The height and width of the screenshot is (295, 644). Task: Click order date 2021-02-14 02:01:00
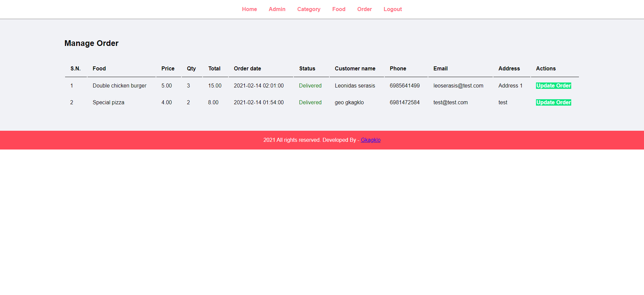pyautogui.click(x=259, y=86)
